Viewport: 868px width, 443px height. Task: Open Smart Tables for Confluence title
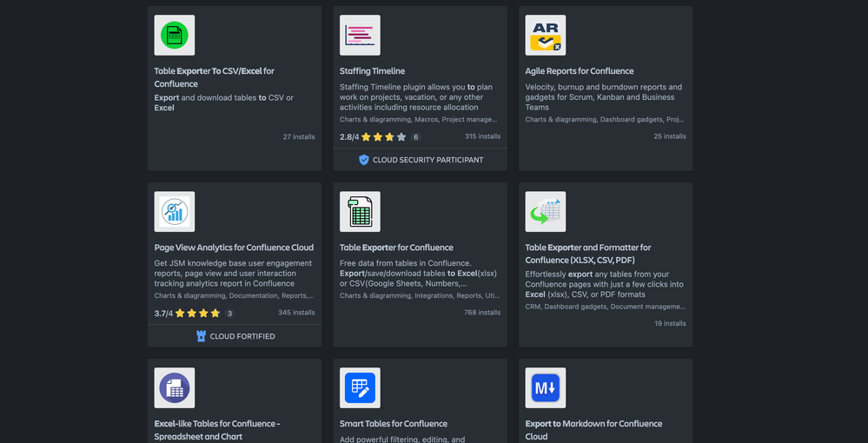[x=394, y=424]
